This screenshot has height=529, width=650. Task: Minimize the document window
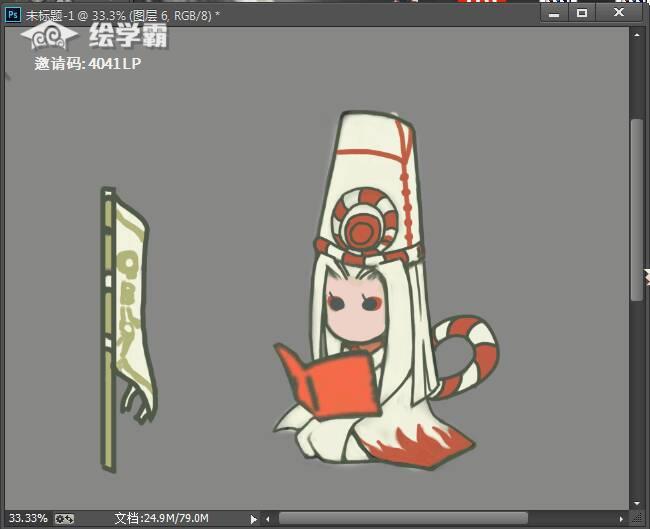coord(554,14)
